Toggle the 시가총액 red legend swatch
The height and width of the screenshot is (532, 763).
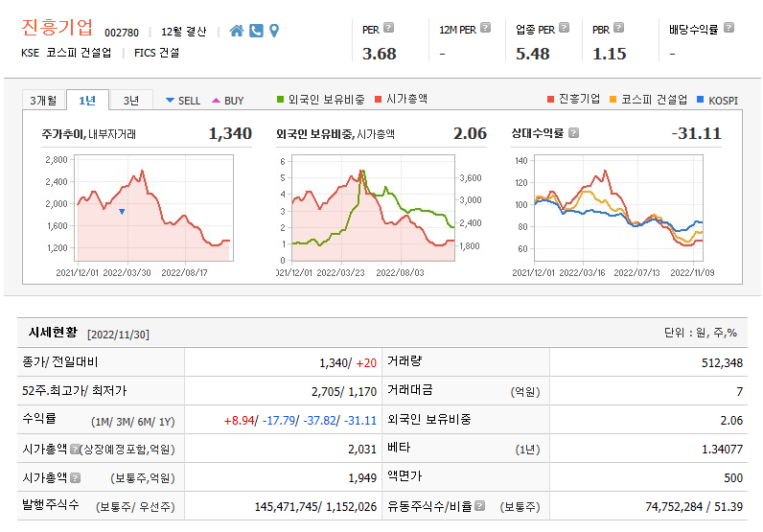tap(378, 100)
